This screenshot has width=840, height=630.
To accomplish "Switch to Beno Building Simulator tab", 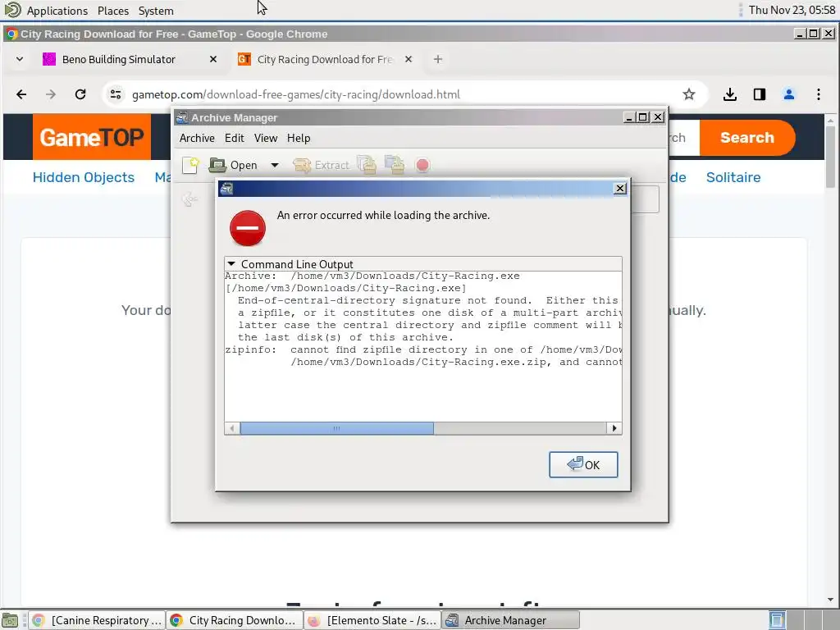I will point(118,59).
